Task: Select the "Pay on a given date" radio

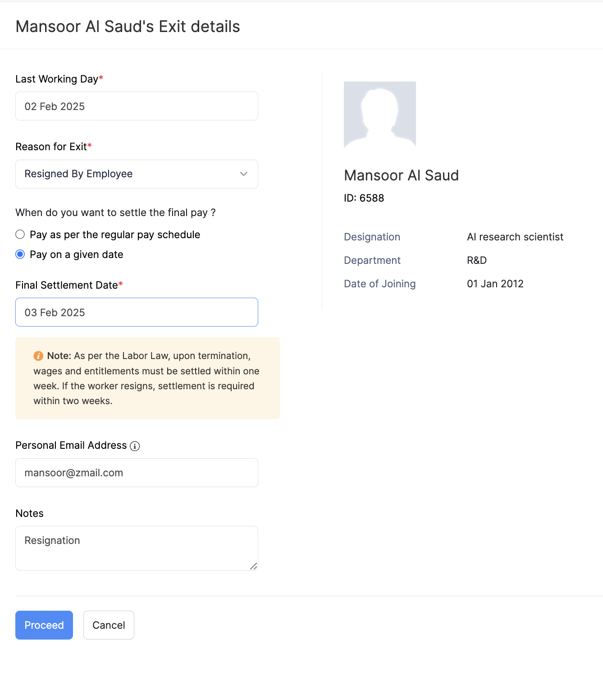Action: click(20, 254)
